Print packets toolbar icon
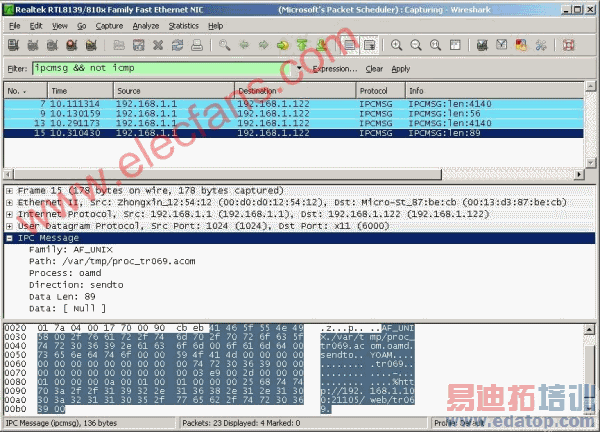This screenshot has width=600, height=432. (197, 45)
